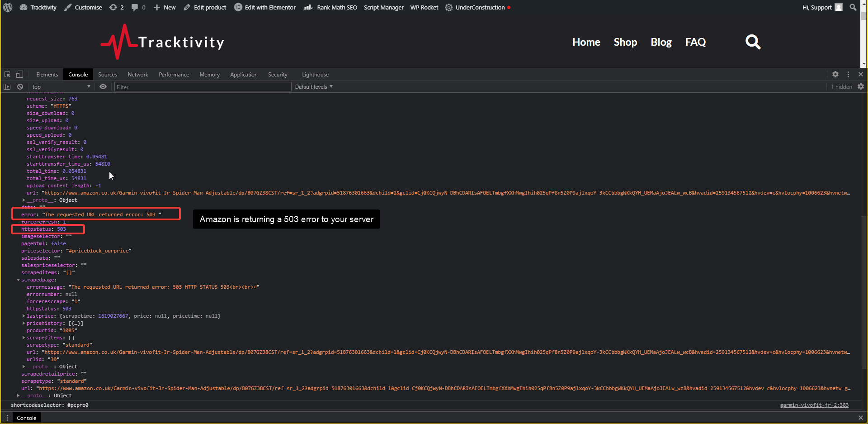Click the priceselector #priceblock_ourprice value
The height and width of the screenshot is (424, 868).
point(99,251)
